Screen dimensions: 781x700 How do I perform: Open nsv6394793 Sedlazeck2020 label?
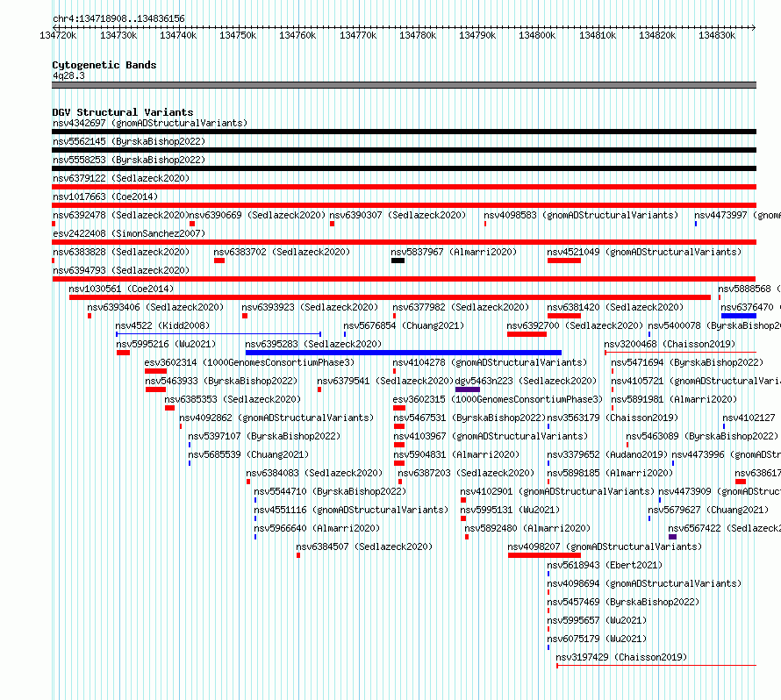121,270
